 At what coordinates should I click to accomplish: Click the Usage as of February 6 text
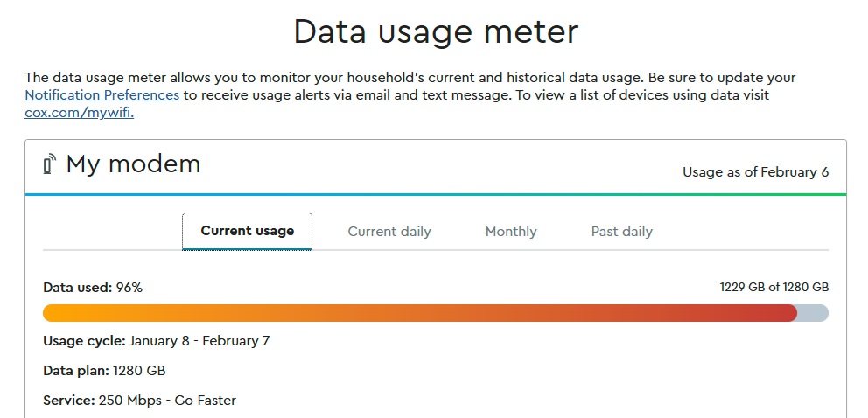755,172
